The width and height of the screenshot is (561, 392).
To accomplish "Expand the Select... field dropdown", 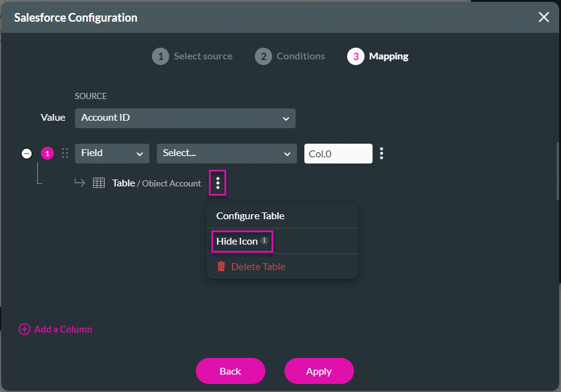I will click(226, 153).
